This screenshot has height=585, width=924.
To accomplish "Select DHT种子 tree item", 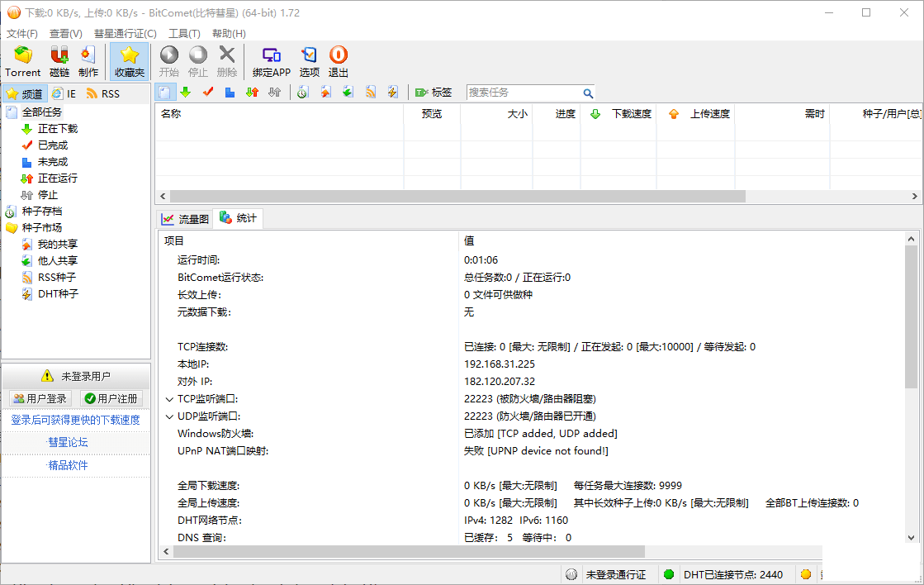I will pyautogui.click(x=58, y=293).
